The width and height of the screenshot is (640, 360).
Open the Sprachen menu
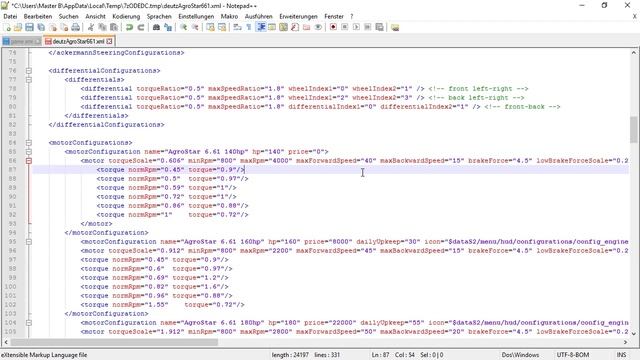[x=159, y=16]
